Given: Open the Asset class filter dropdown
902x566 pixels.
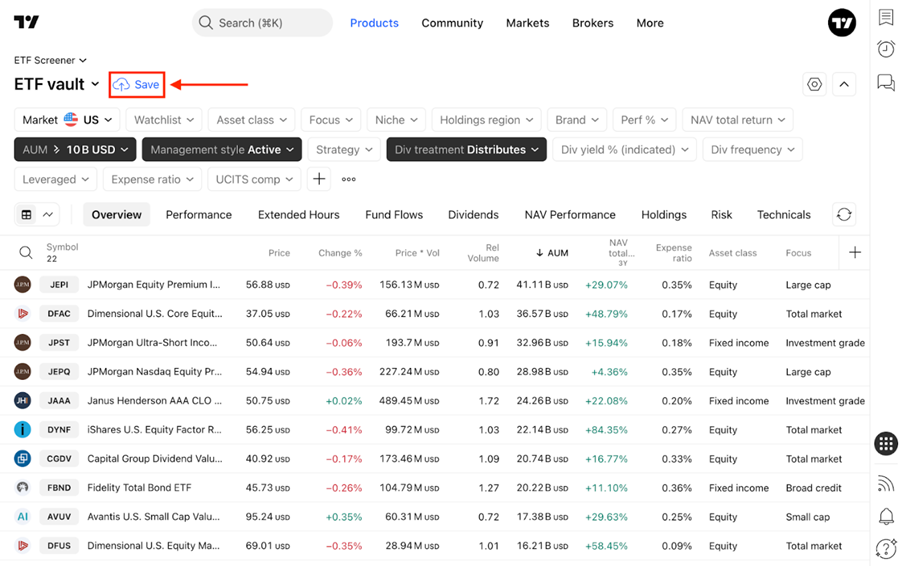Looking at the screenshot, I should tap(251, 120).
